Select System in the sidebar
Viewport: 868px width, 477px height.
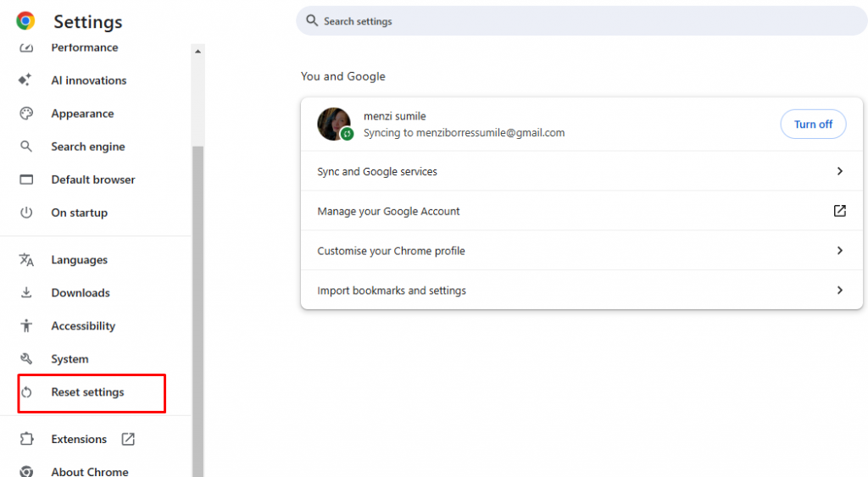(x=70, y=359)
